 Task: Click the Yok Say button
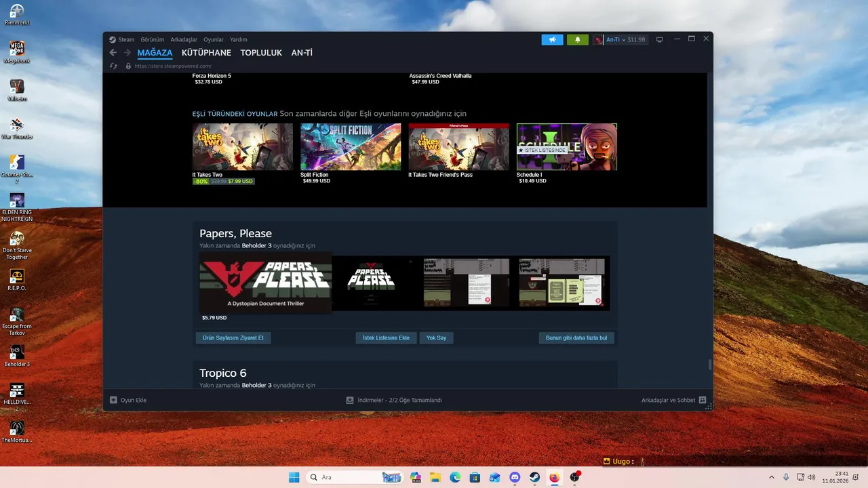pyautogui.click(x=436, y=338)
